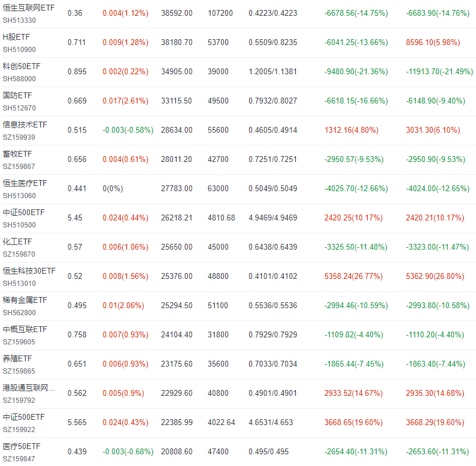The width and height of the screenshot is (476, 466).
Task: Select holding quantity 35600
Action: [218, 364]
